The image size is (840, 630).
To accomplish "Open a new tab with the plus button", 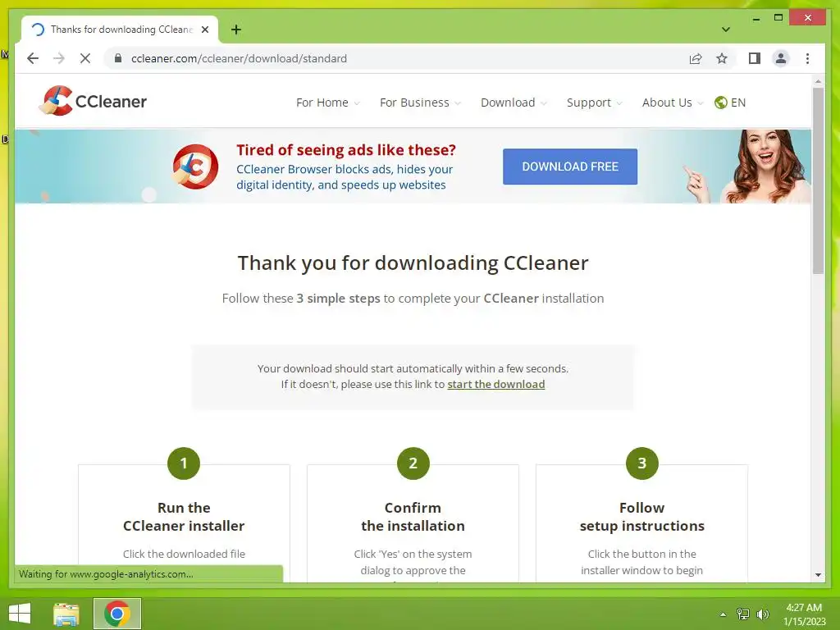I will (x=235, y=30).
